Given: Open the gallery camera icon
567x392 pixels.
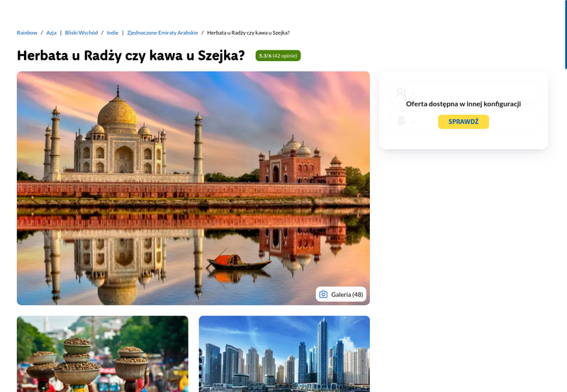Looking at the screenshot, I should (x=323, y=294).
